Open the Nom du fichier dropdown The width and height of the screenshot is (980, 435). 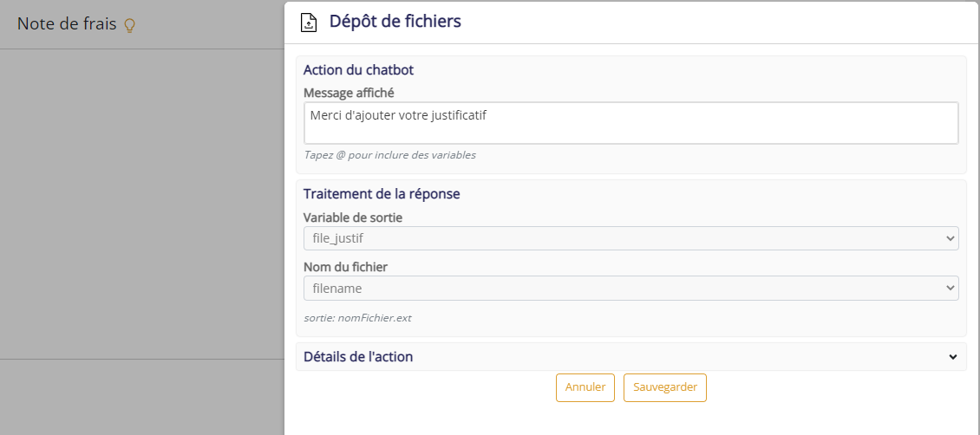tap(630, 289)
